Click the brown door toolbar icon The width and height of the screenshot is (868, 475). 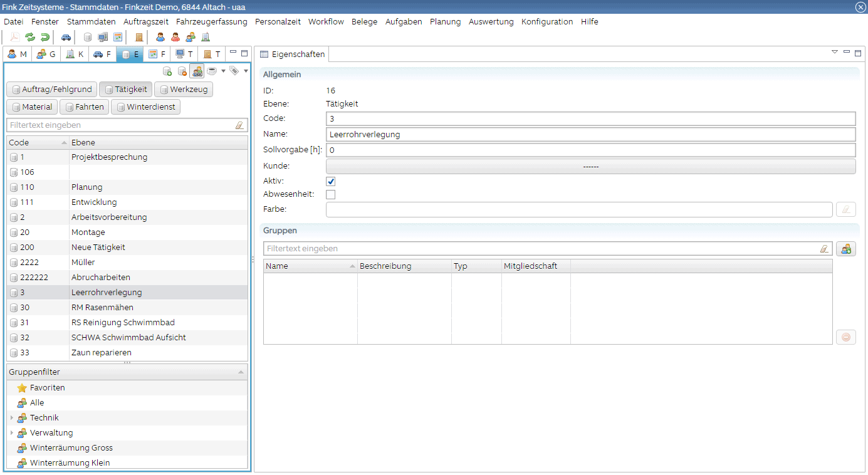pyautogui.click(x=139, y=37)
